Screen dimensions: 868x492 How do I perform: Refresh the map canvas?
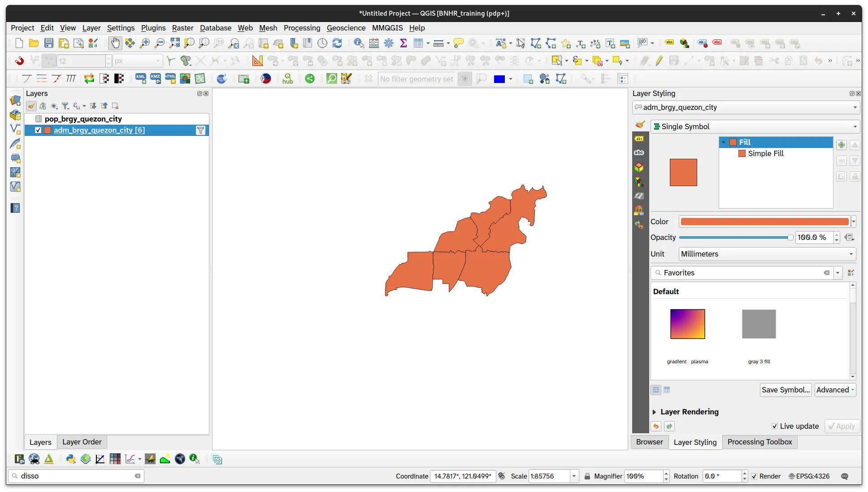[x=338, y=43]
